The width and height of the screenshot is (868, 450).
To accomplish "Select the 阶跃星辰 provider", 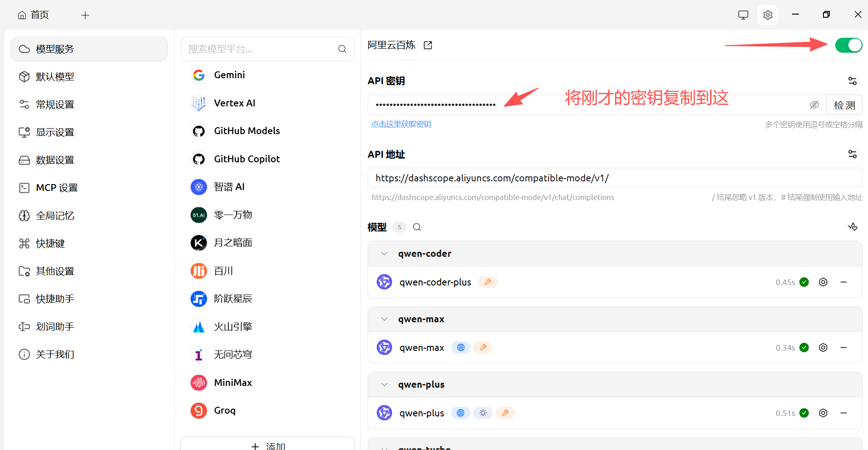I will pos(267,299).
